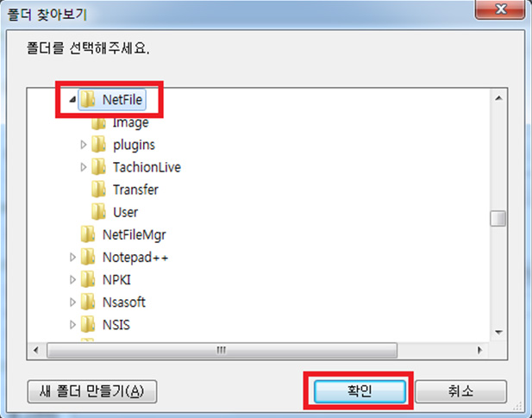Image resolution: width=532 pixels, height=418 pixels.
Task: Click the plugins folder icon
Action: pos(98,144)
